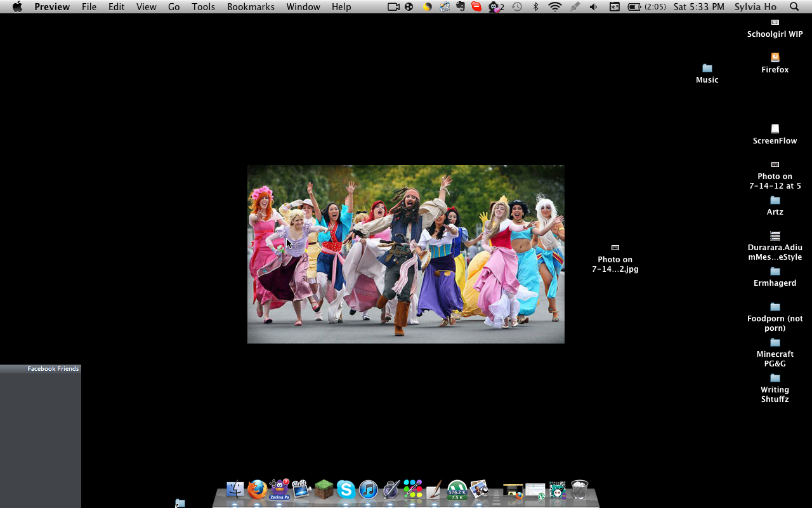The height and width of the screenshot is (508, 812).
Task: Click the Sat 5:33 PM clock
Action: [698, 7]
